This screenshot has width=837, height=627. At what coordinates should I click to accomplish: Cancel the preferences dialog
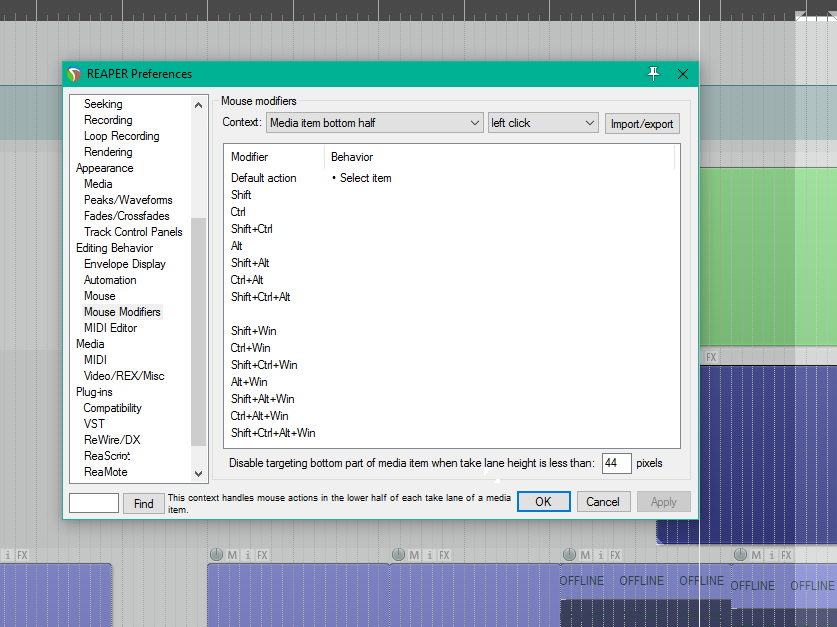[x=603, y=502]
